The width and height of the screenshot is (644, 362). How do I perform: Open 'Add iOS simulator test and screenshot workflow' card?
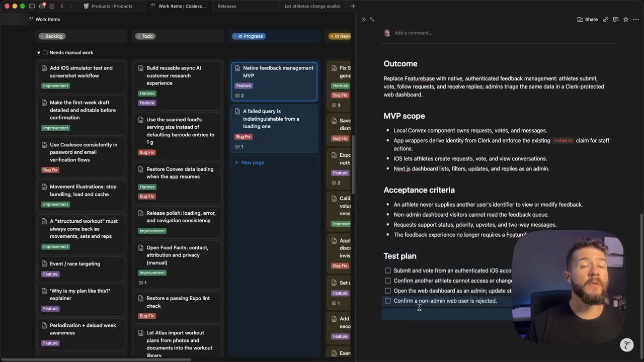pos(81,76)
